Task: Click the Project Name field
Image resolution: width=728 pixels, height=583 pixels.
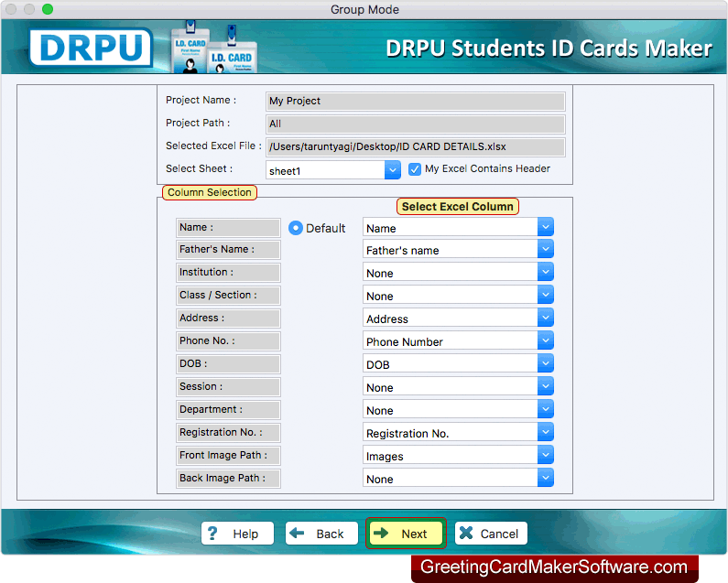Action: pos(416,102)
